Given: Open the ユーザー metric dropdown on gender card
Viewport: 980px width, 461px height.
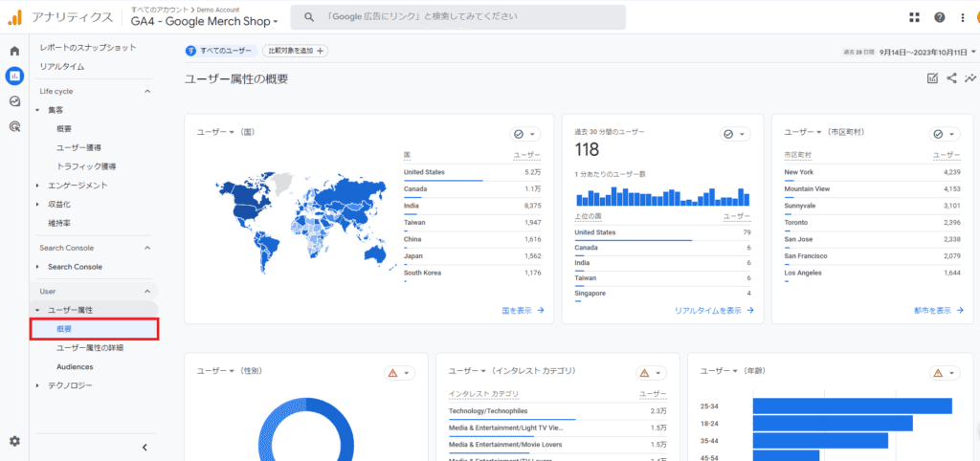Looking at the screenshot, I should 215,370.
